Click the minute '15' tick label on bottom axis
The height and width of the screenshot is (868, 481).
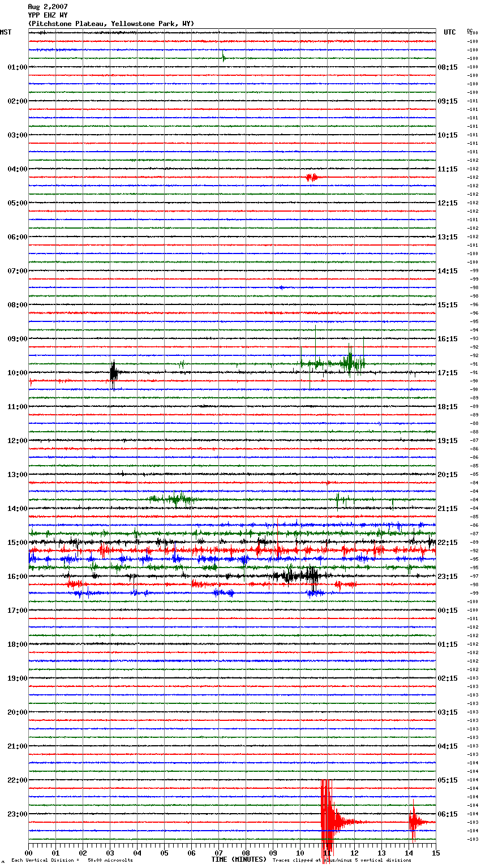[x=436, y=853]
